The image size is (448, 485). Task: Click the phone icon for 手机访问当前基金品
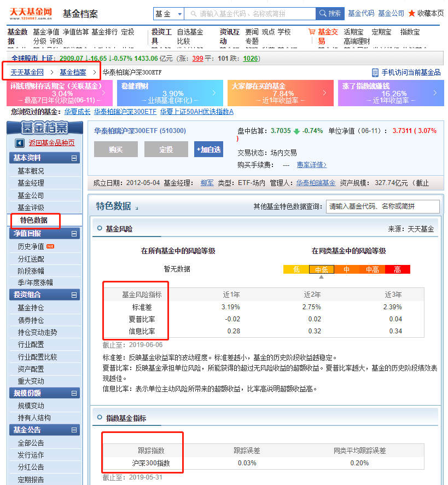click(x=375, y=72)
